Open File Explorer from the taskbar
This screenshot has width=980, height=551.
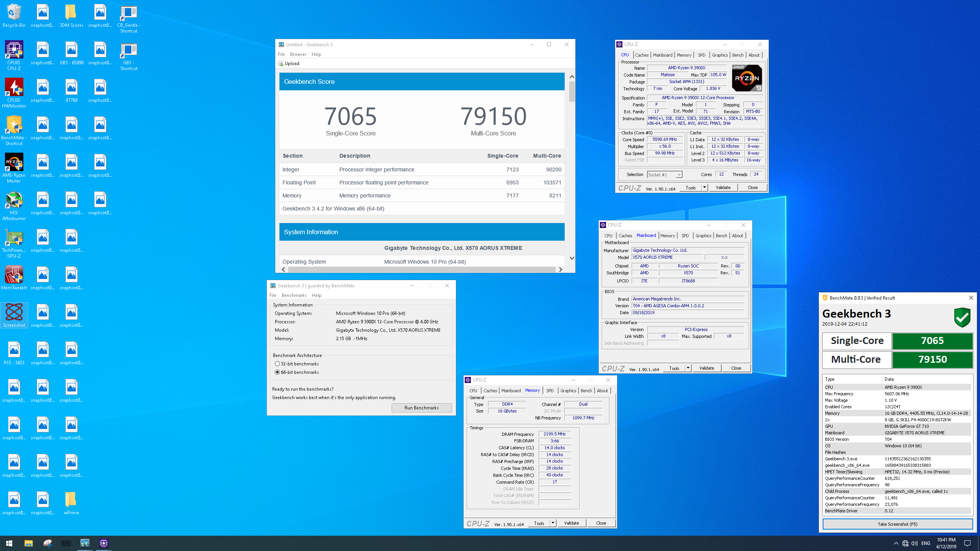point(28,543)
